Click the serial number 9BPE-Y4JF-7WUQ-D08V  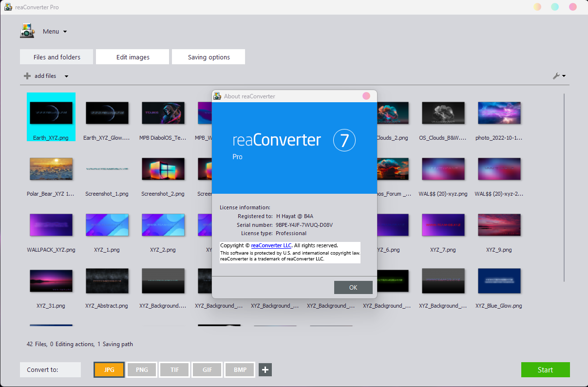point(304,225)
